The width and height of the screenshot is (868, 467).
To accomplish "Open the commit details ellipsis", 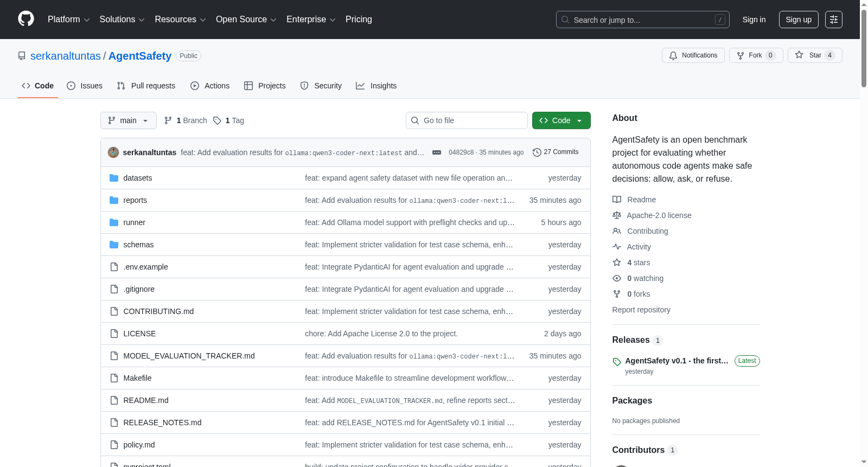I will pyautogui.click(x=437, y=152).
